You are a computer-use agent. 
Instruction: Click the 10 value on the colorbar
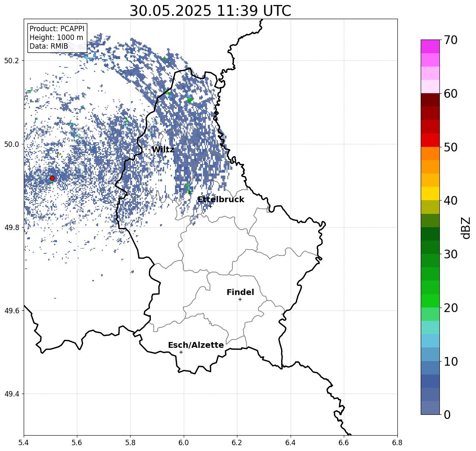pyautogui.click(x=451, y=362)
